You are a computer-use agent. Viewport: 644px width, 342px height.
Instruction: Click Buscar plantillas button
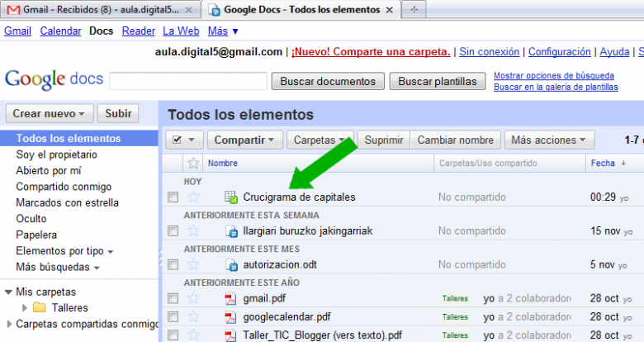click(x=438, y=82)
